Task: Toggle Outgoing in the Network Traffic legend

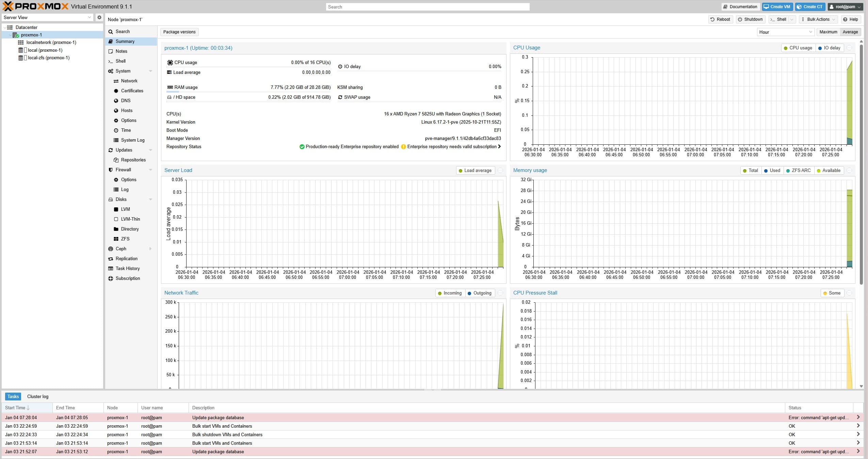Action: point(480,293)
